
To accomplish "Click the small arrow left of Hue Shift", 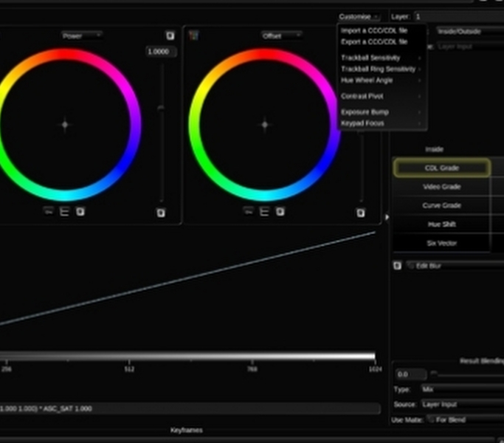I will click(387, 217).
